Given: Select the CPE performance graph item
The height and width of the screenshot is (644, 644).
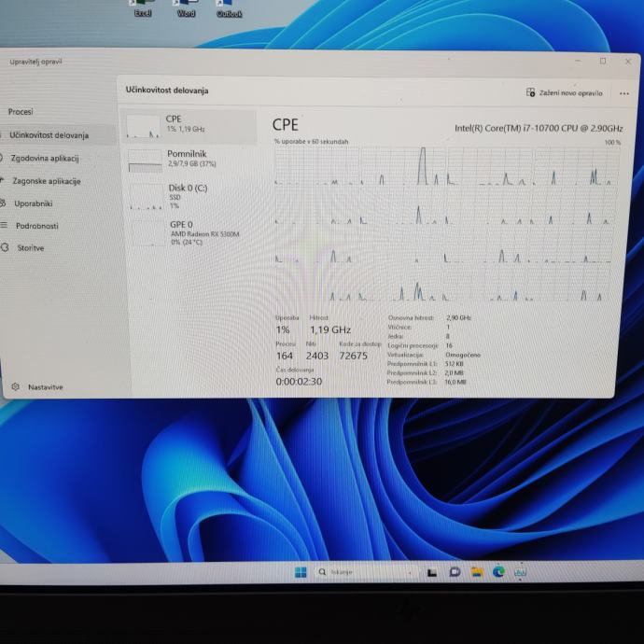Looking at the screenshot, I should [x=189, y=127].
